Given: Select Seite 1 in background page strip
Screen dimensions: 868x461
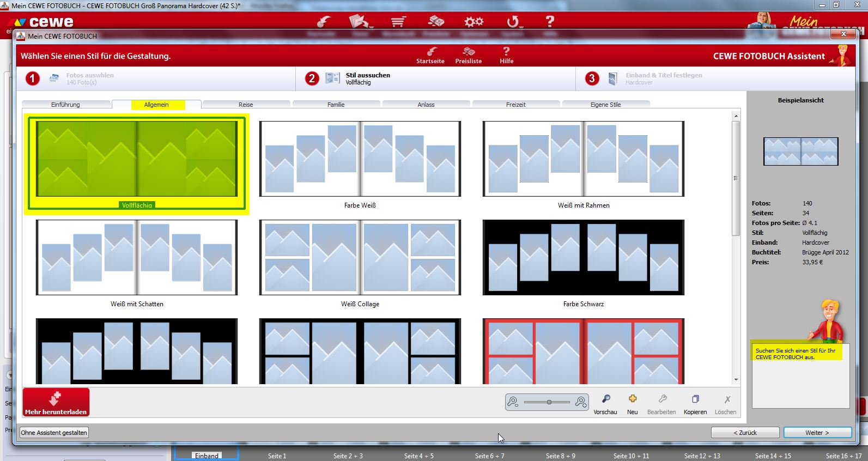Looking at the screenshot, I should point(277,456).
